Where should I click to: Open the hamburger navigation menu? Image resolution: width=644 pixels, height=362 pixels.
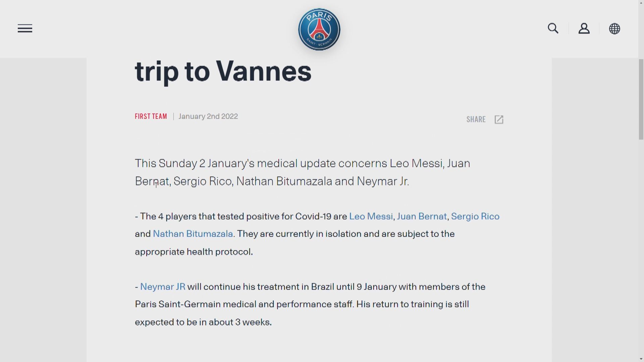25,28
